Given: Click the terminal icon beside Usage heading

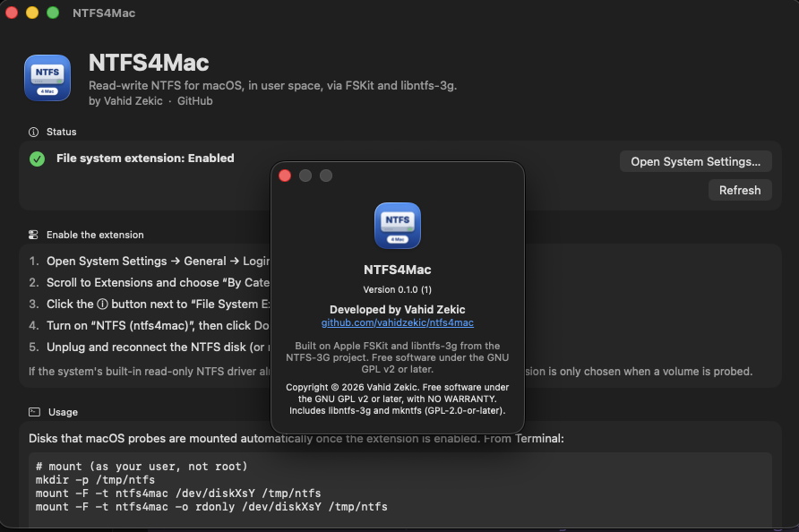Looking at the screenshot, I should pos(34,412).
